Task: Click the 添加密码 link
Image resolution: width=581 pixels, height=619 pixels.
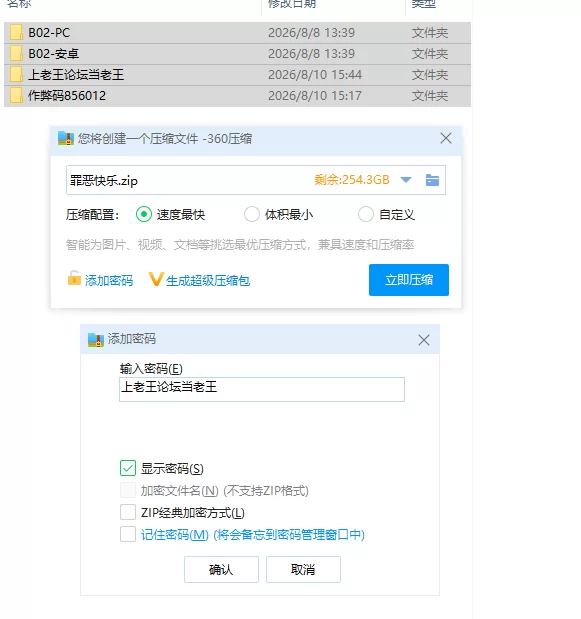Action: (x=109, y=280)
